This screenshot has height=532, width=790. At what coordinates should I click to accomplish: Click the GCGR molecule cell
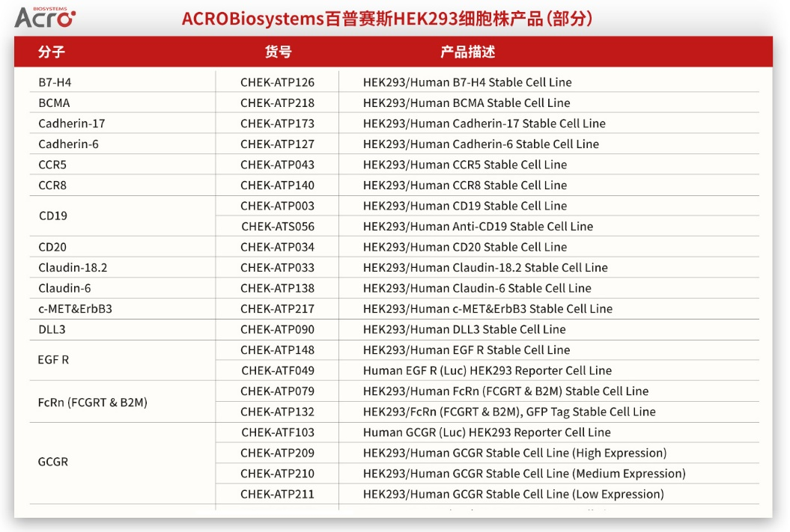[x=53, y=462]
